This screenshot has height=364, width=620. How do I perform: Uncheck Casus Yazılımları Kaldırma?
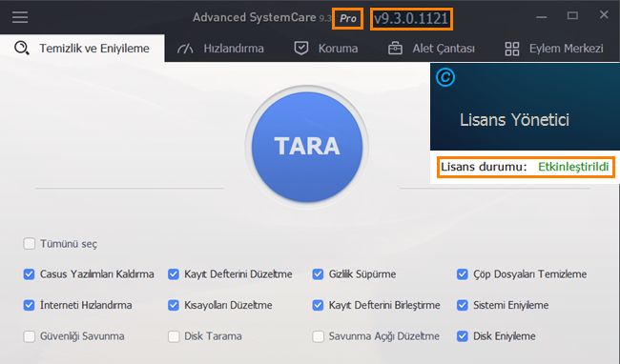pyautogui.click(x=30, y=274)
